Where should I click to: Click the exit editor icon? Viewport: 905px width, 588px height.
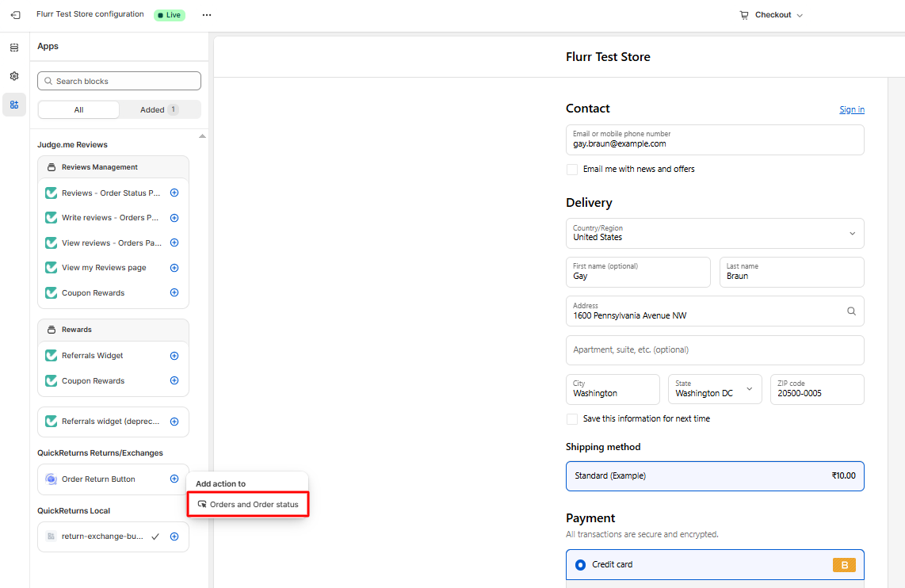[15, 15]
